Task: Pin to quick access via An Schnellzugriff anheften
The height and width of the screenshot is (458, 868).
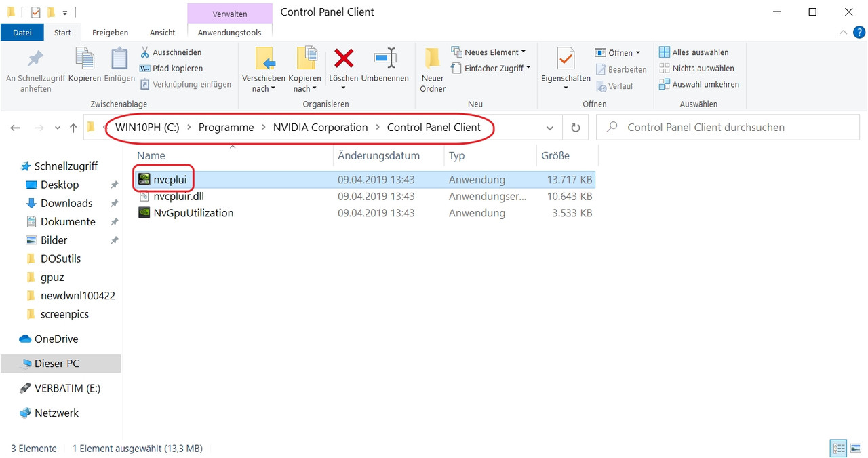Action: (x=35, y=71)
